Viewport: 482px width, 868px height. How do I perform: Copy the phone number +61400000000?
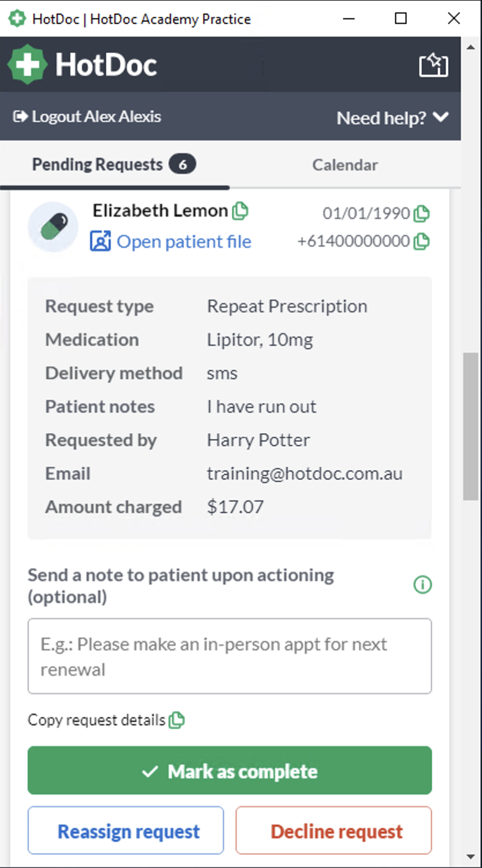[x=422, y=241]
